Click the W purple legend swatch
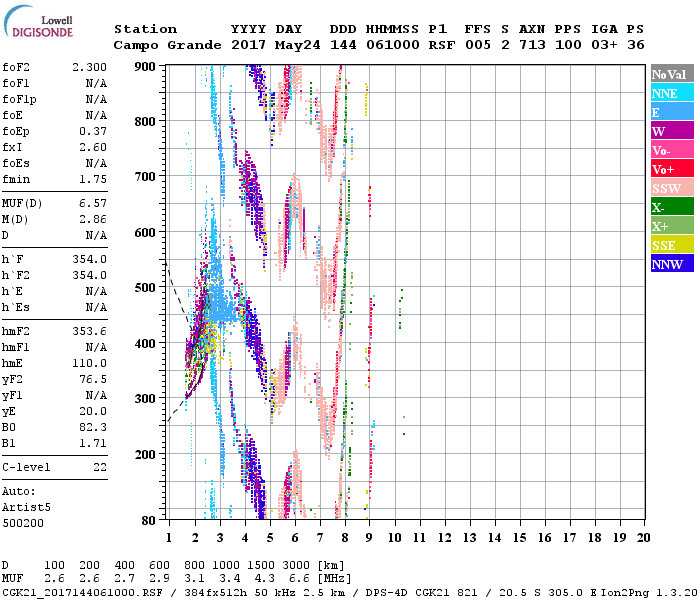Screen dimensions: 700x600 click(x=672, y=131)
